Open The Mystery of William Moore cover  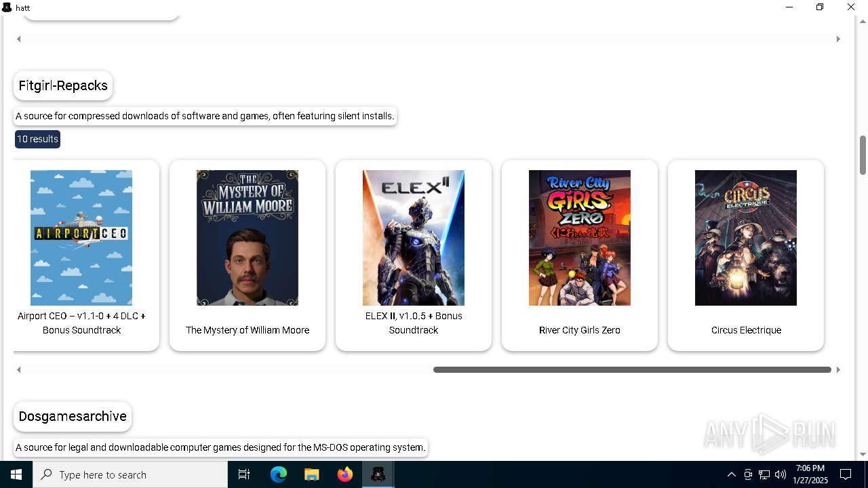tap(248, 238)
